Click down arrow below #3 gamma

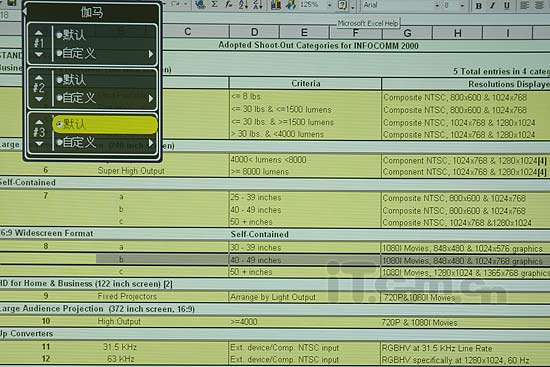click(x=39, y=144)
